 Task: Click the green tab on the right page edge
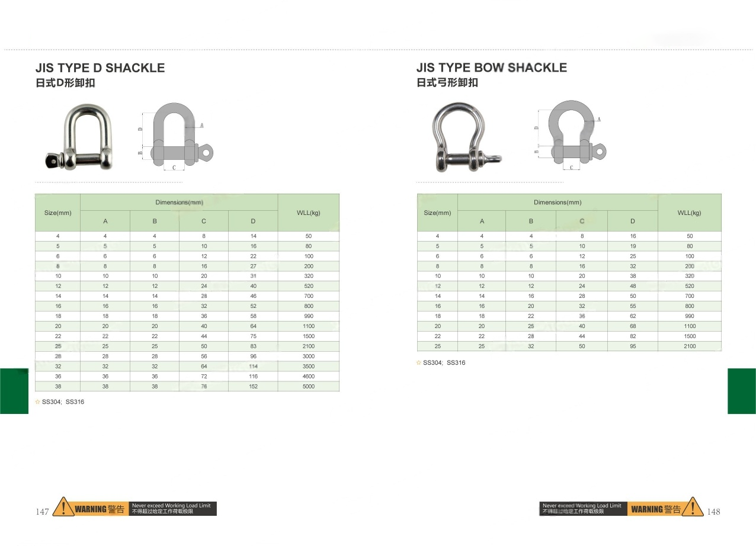[741, 391]
